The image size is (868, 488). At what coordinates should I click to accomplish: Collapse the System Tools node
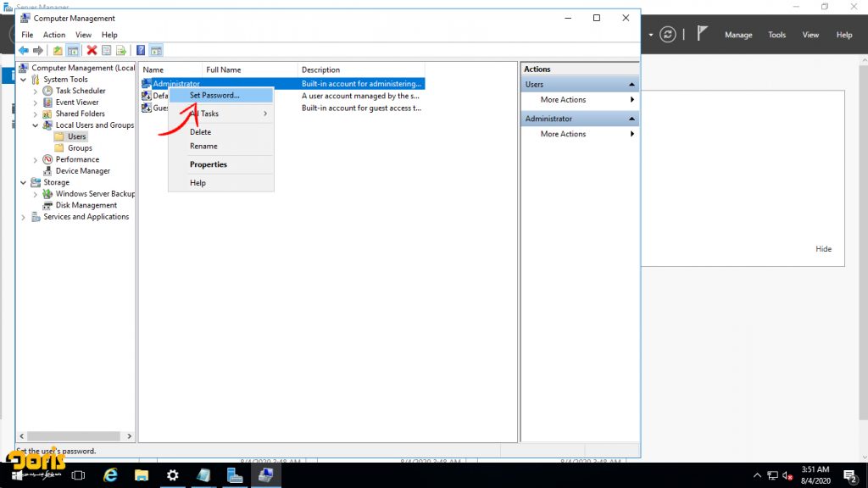click(x=23, y=80)
